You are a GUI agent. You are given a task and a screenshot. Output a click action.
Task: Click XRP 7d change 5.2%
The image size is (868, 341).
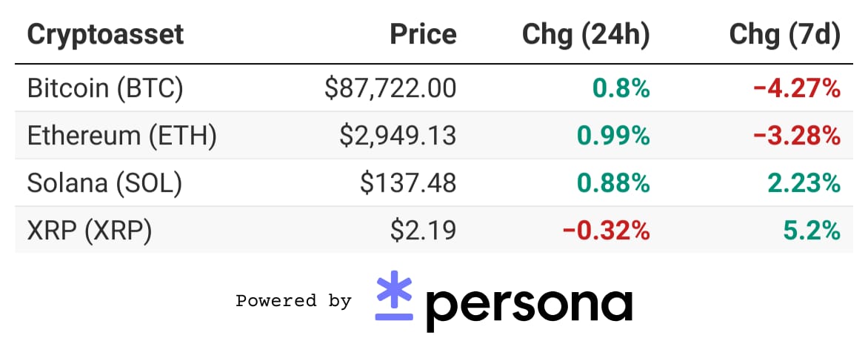click(x=812, y=231)
